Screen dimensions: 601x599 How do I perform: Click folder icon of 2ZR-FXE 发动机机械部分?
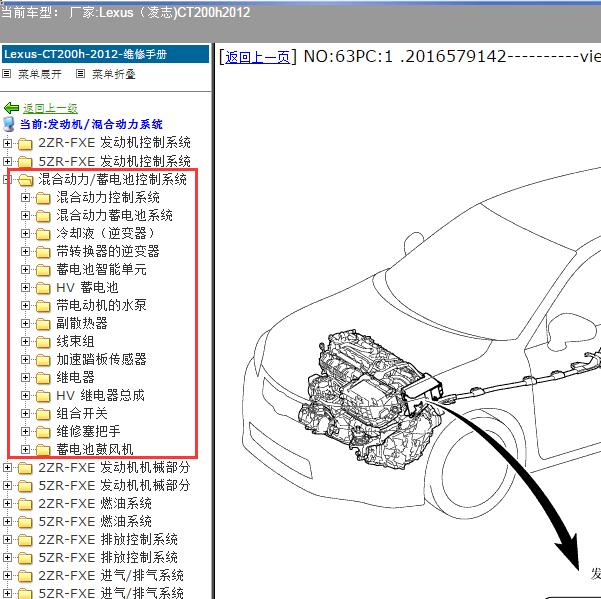point(25,468)
